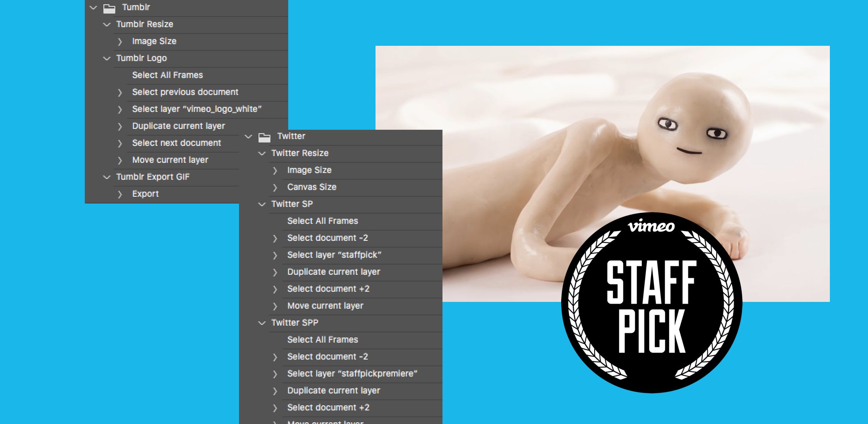Collapse the Twitter Resize action
The height and width of the screenshot is (424, 868).
(262, 153)
